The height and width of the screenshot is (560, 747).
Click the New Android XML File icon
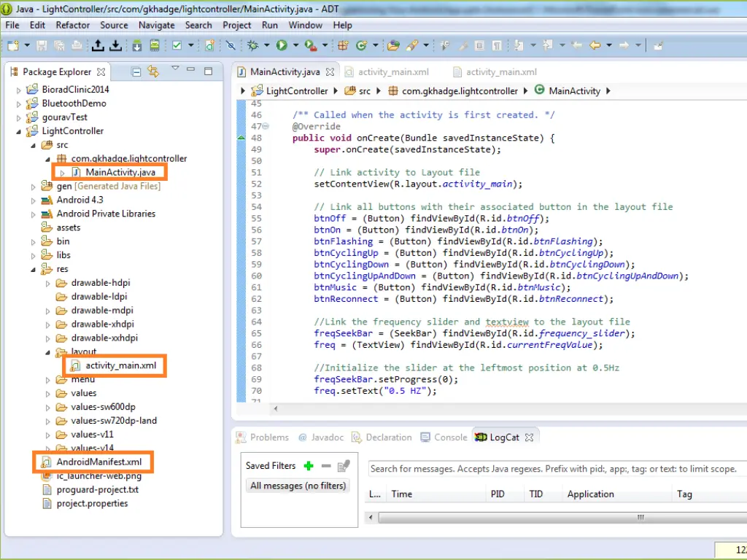tap(209, 46)
